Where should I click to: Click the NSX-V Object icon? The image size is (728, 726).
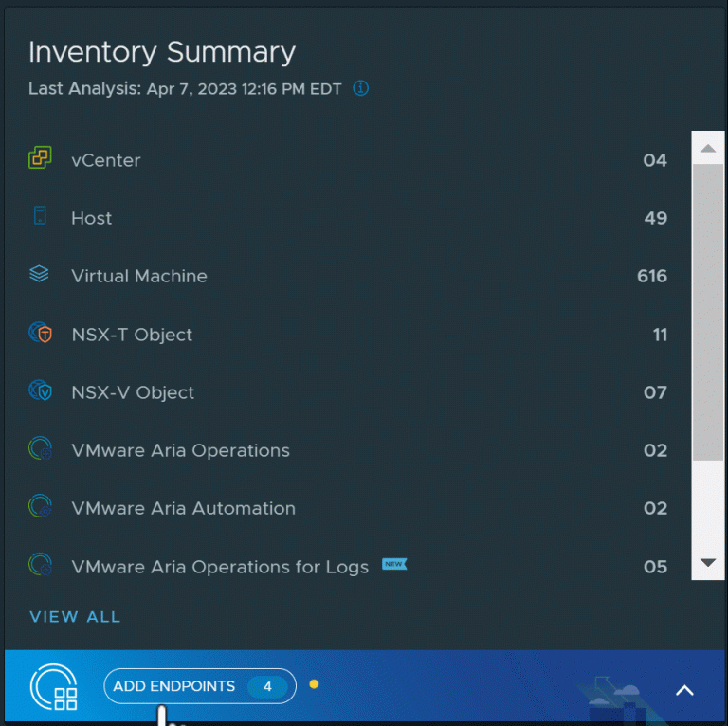[40, 391]
